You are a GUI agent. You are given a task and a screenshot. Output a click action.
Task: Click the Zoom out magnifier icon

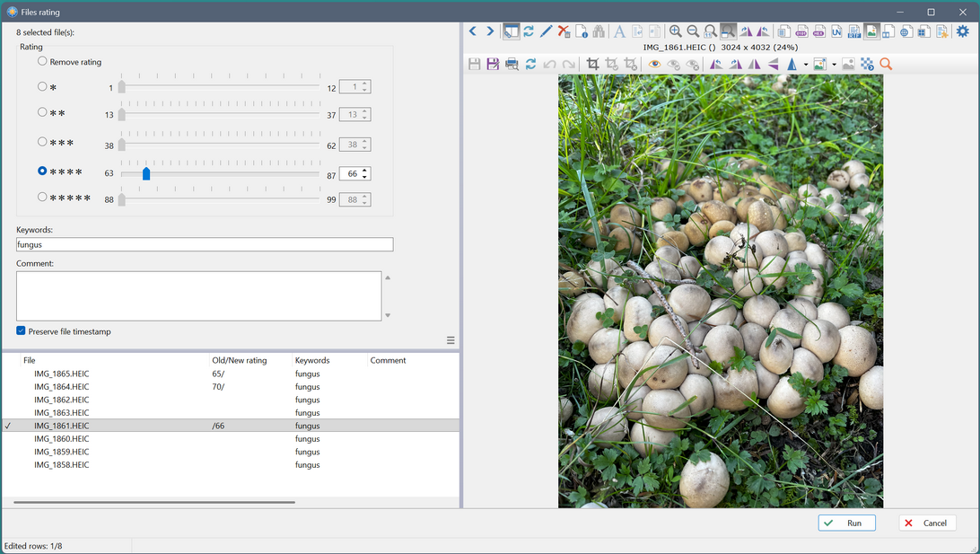693,31
